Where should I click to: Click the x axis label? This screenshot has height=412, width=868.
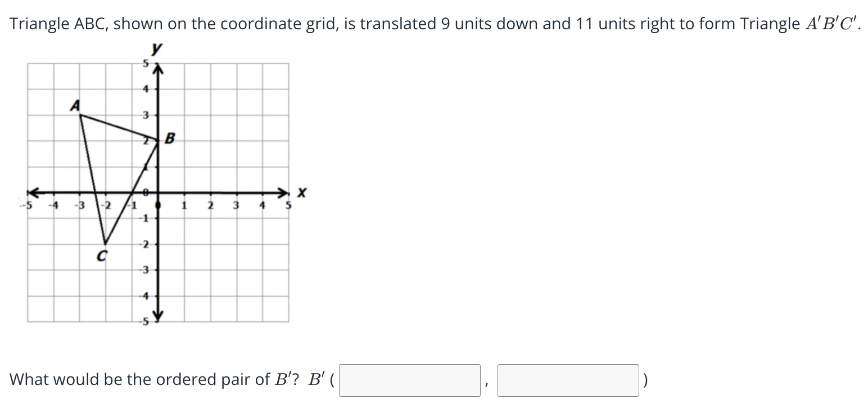pyautogui.click(x=302, y=193)
